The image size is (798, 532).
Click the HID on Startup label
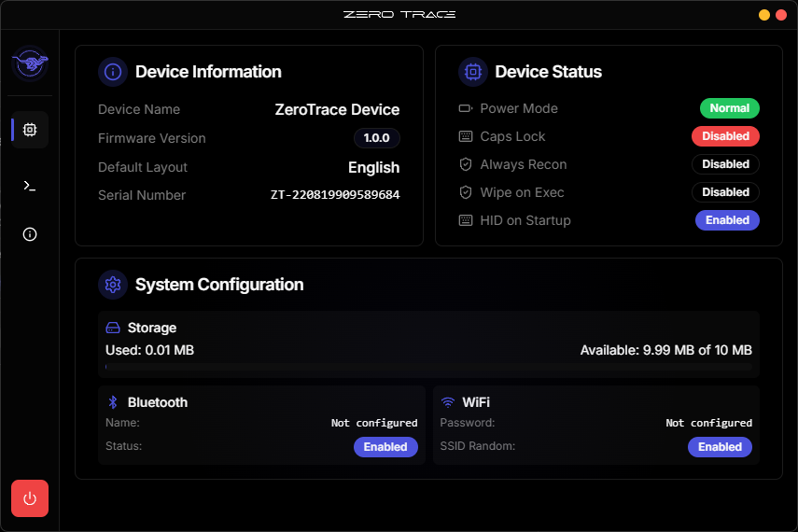[x=525, y=220]
